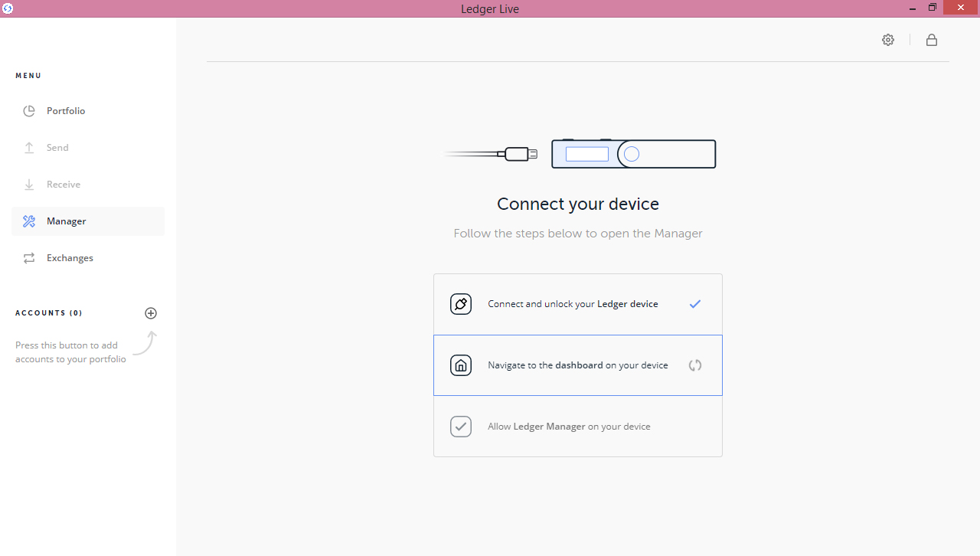Click the 'MENU' sidebar heading
The height and width of the screenshot is (556, 980).
pos(28,76)
